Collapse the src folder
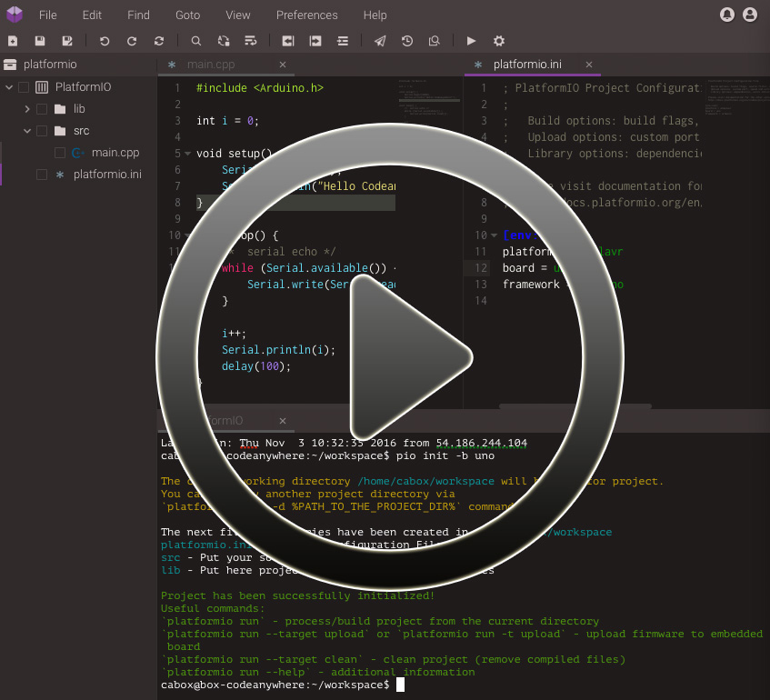Image resolution: width=770 pixels, height=700 pixels. tap(27, 131)
